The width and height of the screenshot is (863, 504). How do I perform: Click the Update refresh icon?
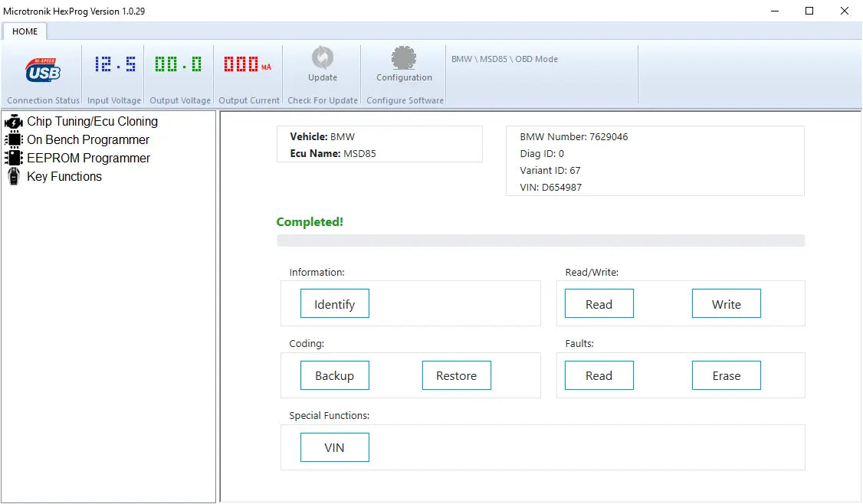pyautogui.click(x=322, y=58)
